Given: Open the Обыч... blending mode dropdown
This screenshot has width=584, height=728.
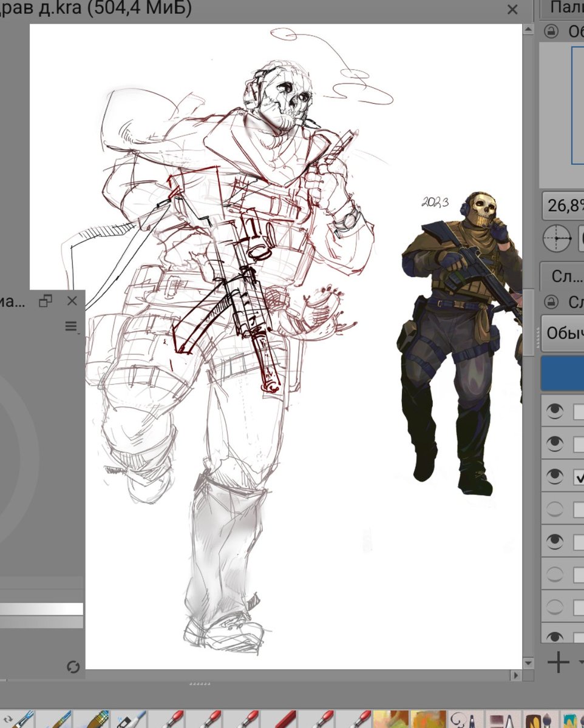Looking at the screenshot, I should [x=563, y=333].
